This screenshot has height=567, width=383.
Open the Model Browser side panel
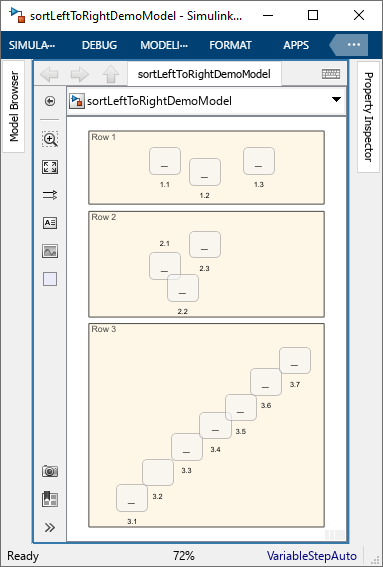tap(14, 106)
